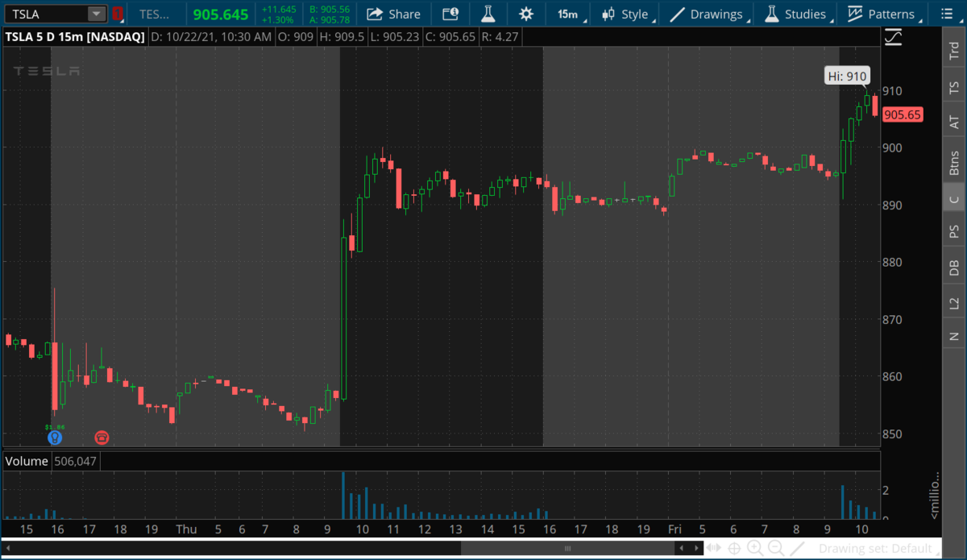967x560 pixels.
Task: Click the TSLA symbol input field
Action: point(47,14)
